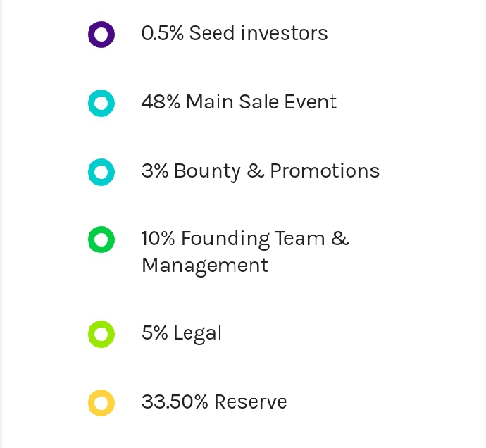Select the Reserve label text
Viewport: 486px width, 448px height.
click(x=251, y=402)
